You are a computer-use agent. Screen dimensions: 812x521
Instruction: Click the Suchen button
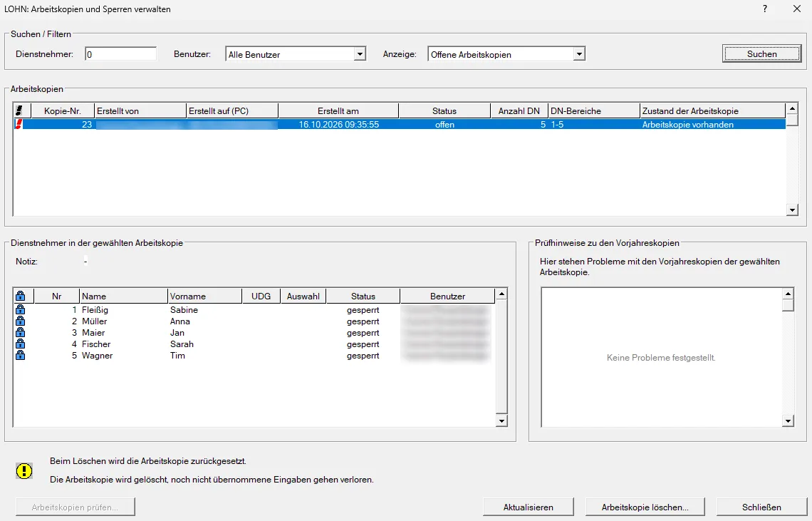(761, 54)
